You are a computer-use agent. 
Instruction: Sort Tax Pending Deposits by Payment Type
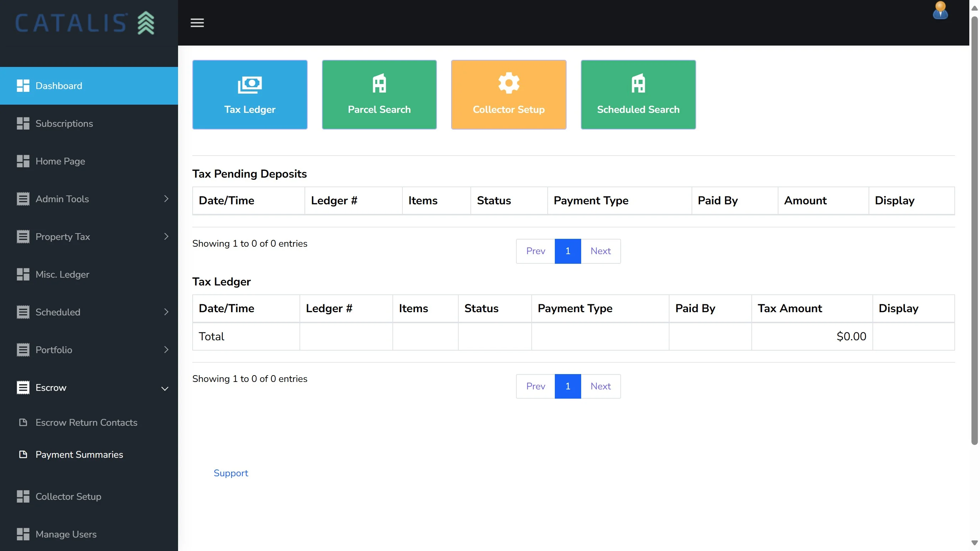coord(619,200)
